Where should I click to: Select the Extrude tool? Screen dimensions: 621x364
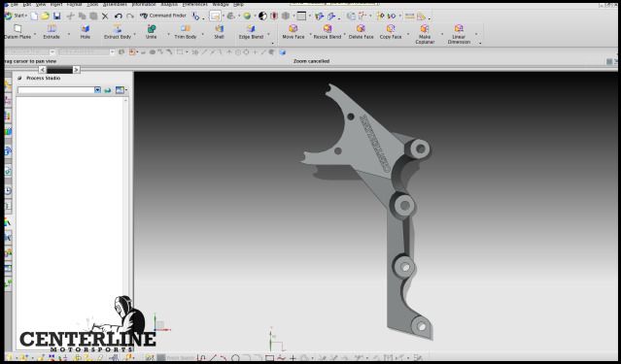(x=52, y=32)
